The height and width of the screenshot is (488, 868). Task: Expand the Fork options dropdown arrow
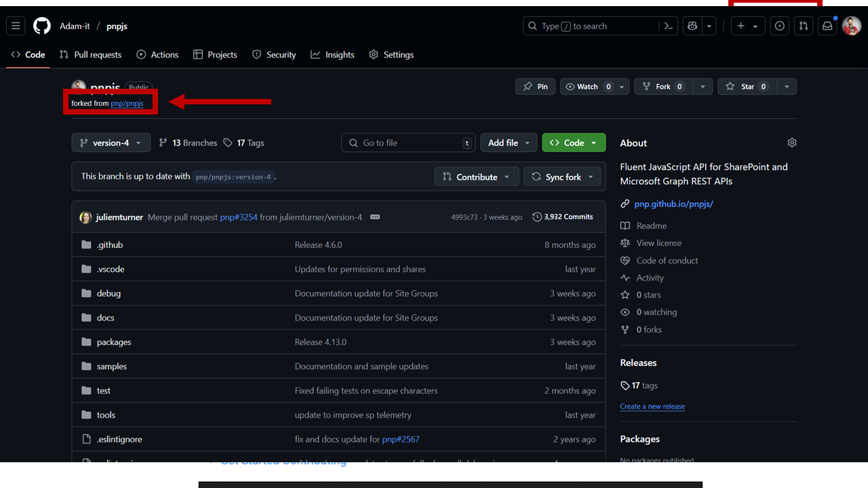[x=703, y=87]
